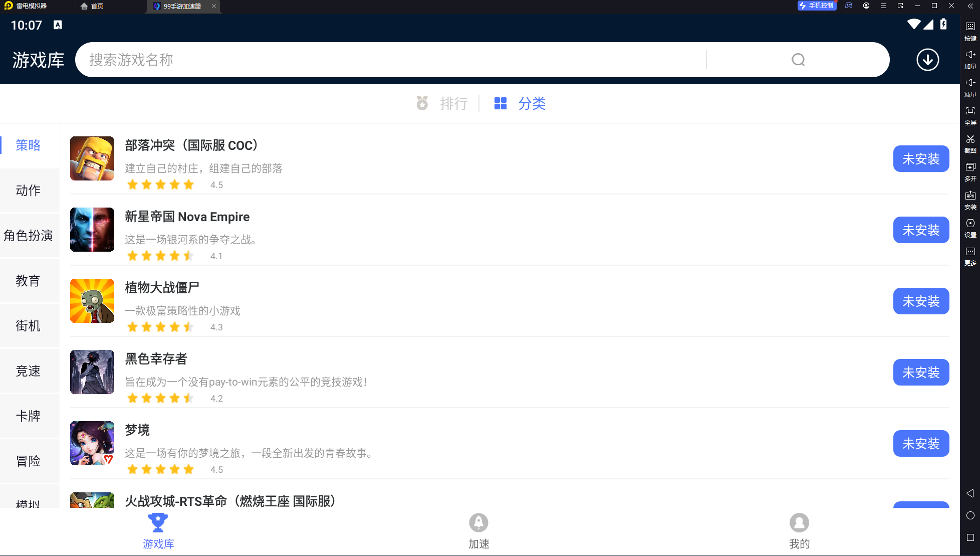Open the 部落冲突（国际服 COC）title
The height and width of the screenshot is (556, 980).
click(191, 145)
